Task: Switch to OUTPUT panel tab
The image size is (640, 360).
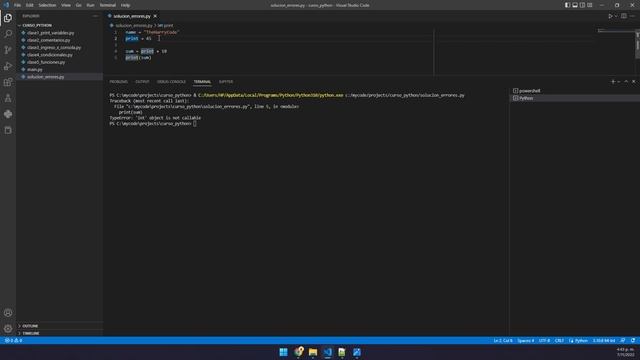Action: [142, 82]
